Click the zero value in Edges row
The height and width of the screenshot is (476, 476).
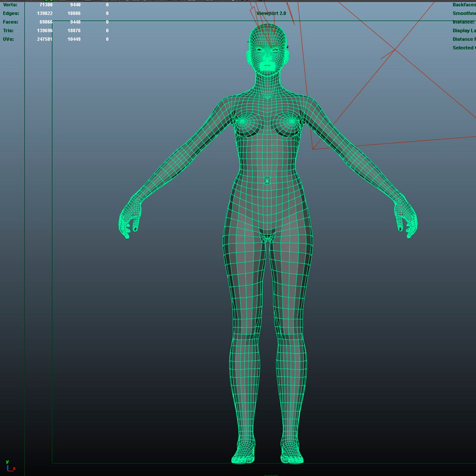[x=107, y=13]
